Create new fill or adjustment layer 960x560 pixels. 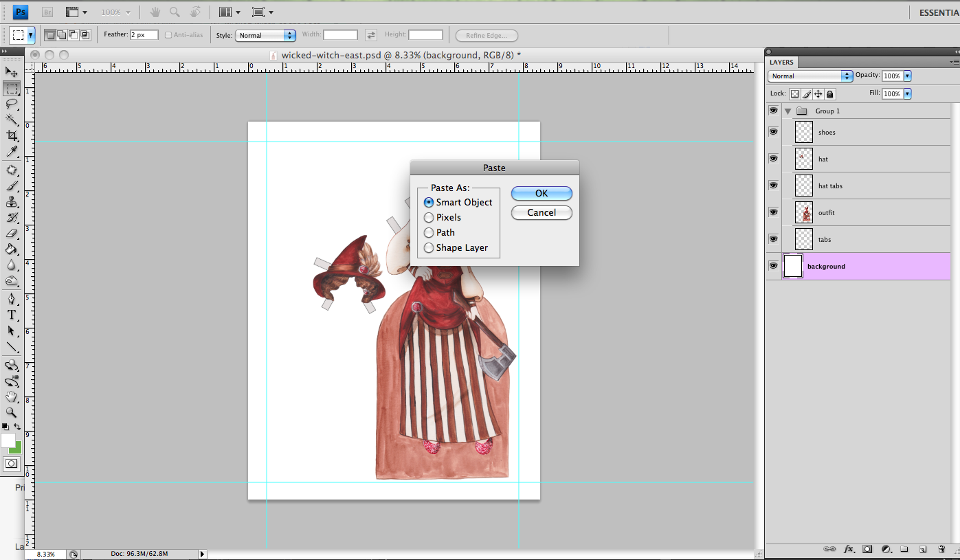tap(886, 549)
